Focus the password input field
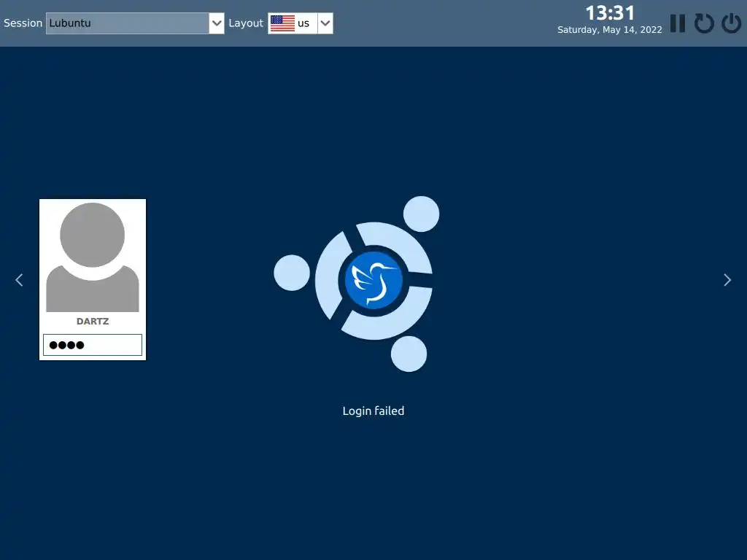Image resolution: width=747 pixels, height=560 pixels. click(93, 345)
